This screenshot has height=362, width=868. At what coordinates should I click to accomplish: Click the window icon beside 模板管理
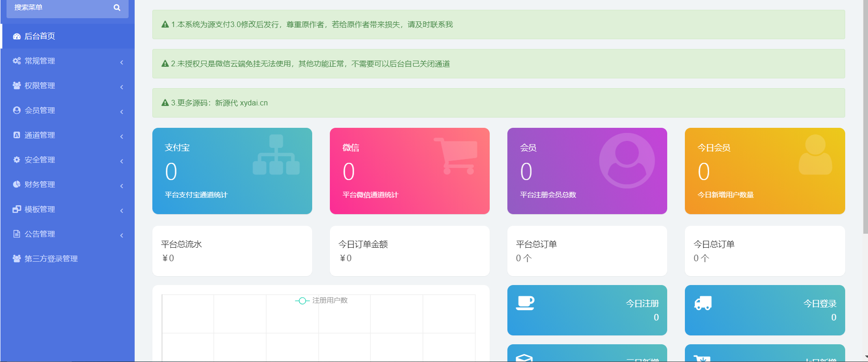click(x=17, y=209)
